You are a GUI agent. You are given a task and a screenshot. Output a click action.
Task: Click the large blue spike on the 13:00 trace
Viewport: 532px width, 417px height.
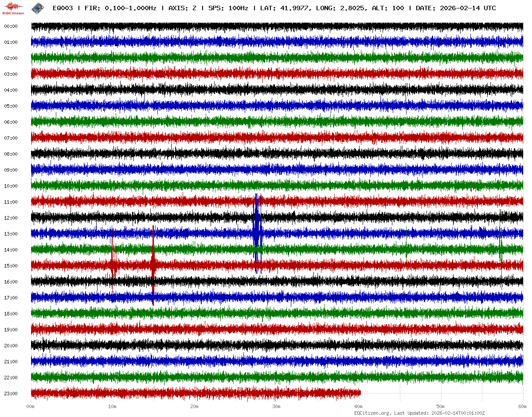click(x=257, y=232)
